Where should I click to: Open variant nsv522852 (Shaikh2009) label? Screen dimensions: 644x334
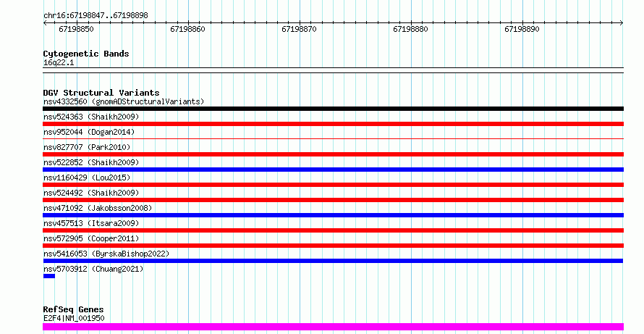point(91,162)
